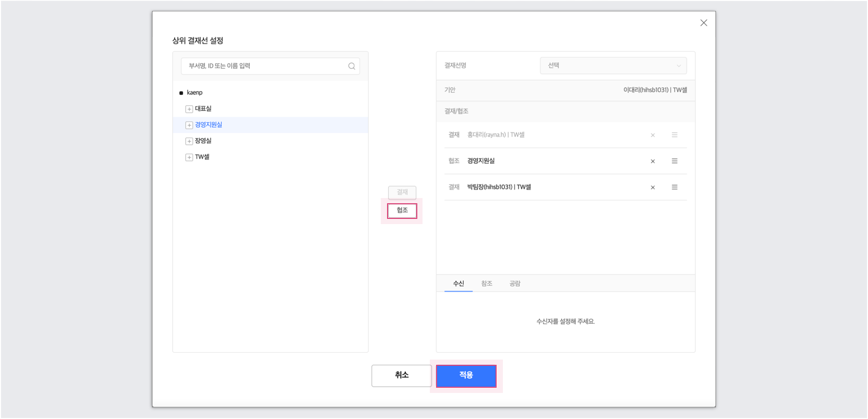The height and width of the screenshot is (419, 868).
Task: Close the 상위 결재선 설정 dialog
Action: 704,23
